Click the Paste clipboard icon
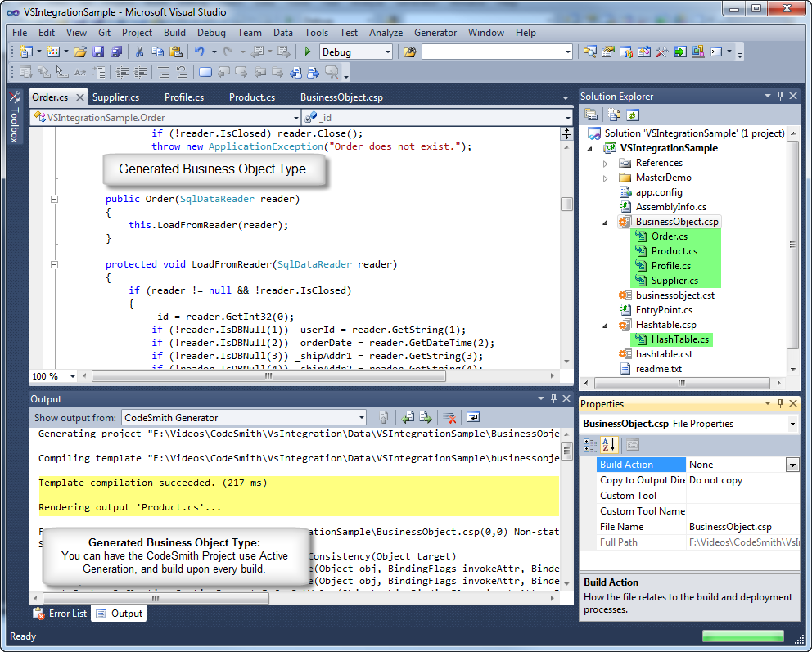The height and width of the screenshot is (652, 812). (x=176, y=52)
